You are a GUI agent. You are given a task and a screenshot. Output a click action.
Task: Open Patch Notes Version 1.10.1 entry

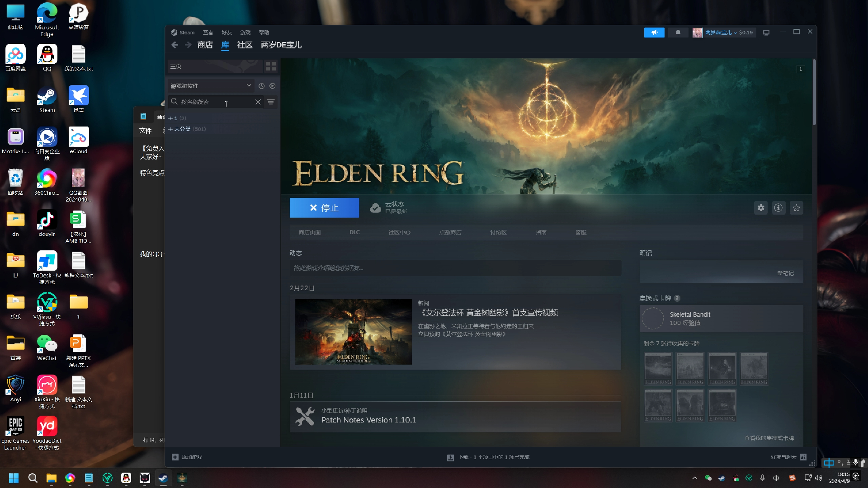455,417
